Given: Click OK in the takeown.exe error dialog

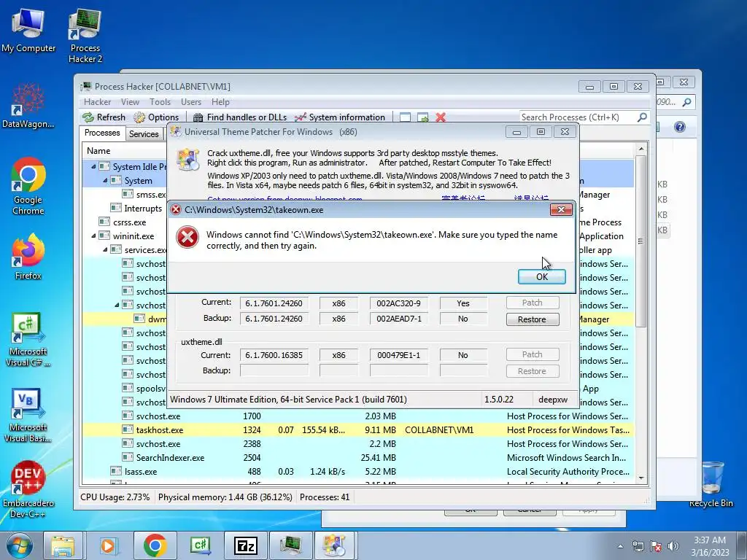Looking at the screenshot, I should coord(542,276).
